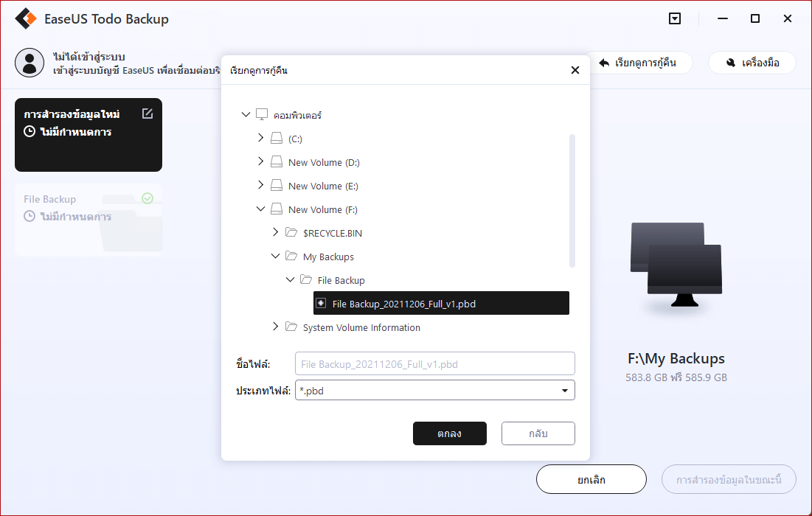Collapse the My Backups folder node
812x516 pixels.
(x=276, y=257)
